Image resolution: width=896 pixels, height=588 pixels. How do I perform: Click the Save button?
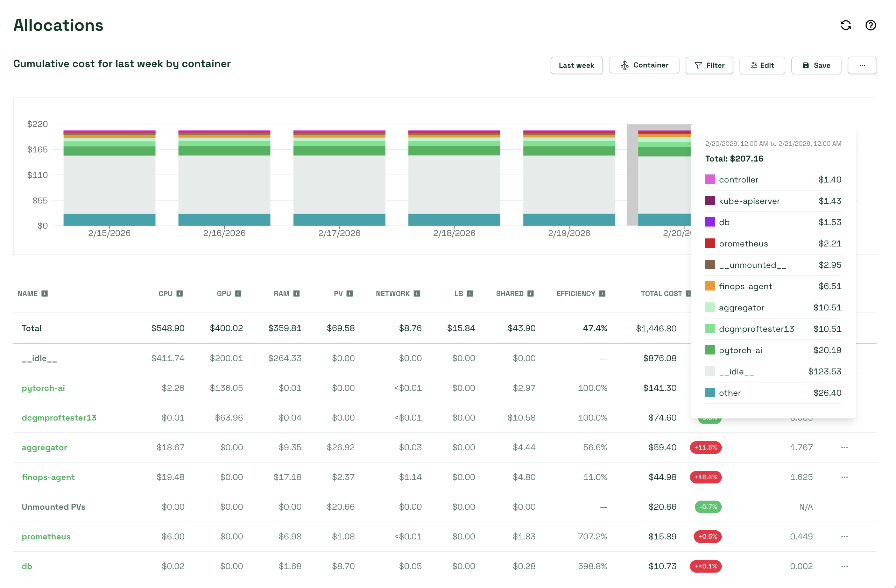click(x=816, y=65)
